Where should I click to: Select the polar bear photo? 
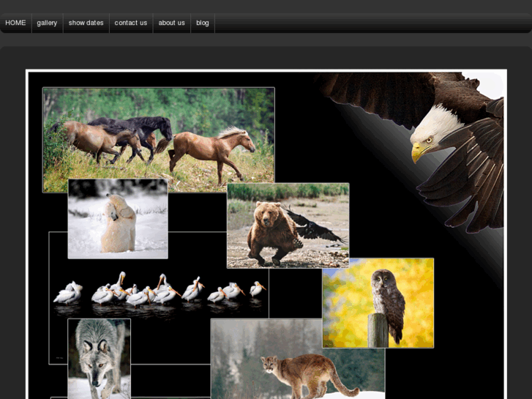pos(117,220)
